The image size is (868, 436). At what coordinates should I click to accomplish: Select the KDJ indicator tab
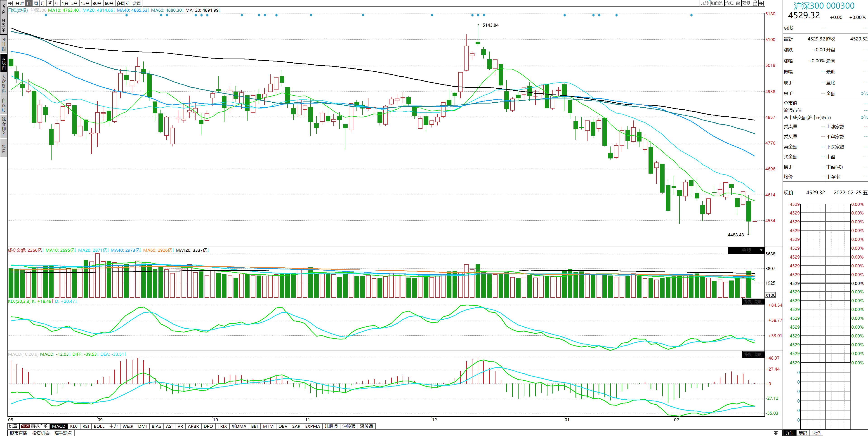(x=74, y=426)
